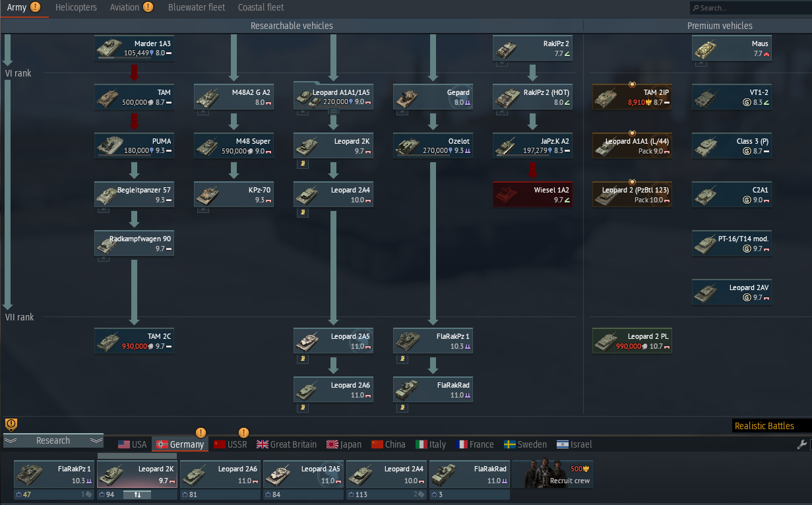
Task: Select the Maus premium vehicle
Action: [732, 48]
